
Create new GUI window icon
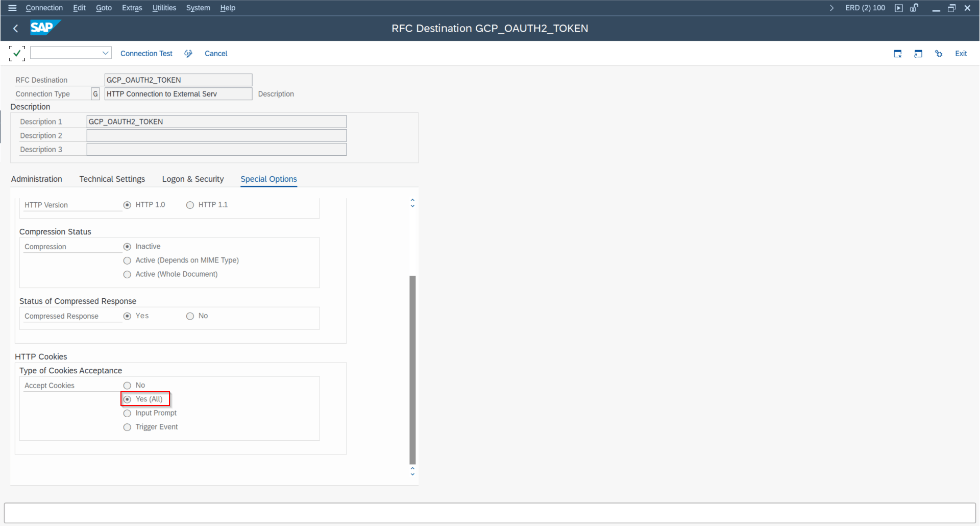[898, 54]
